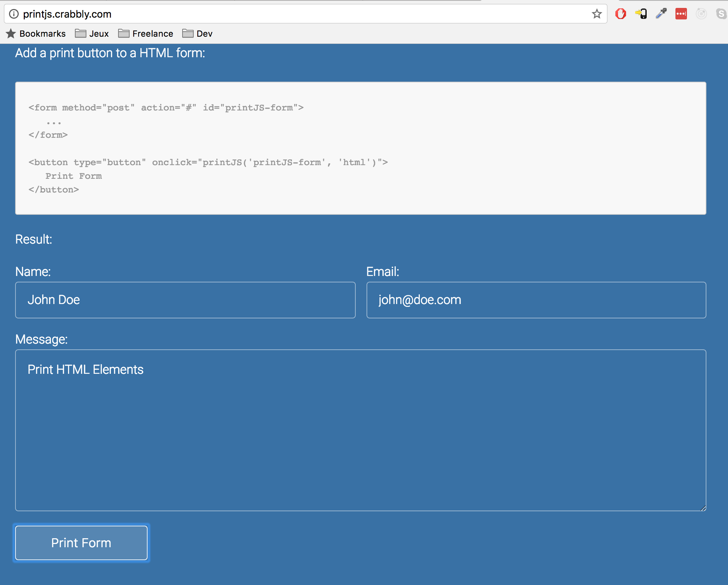Screen dimensions: 728x585
Task: Click the send-to-phone extension icon
Action: point(641,14)
